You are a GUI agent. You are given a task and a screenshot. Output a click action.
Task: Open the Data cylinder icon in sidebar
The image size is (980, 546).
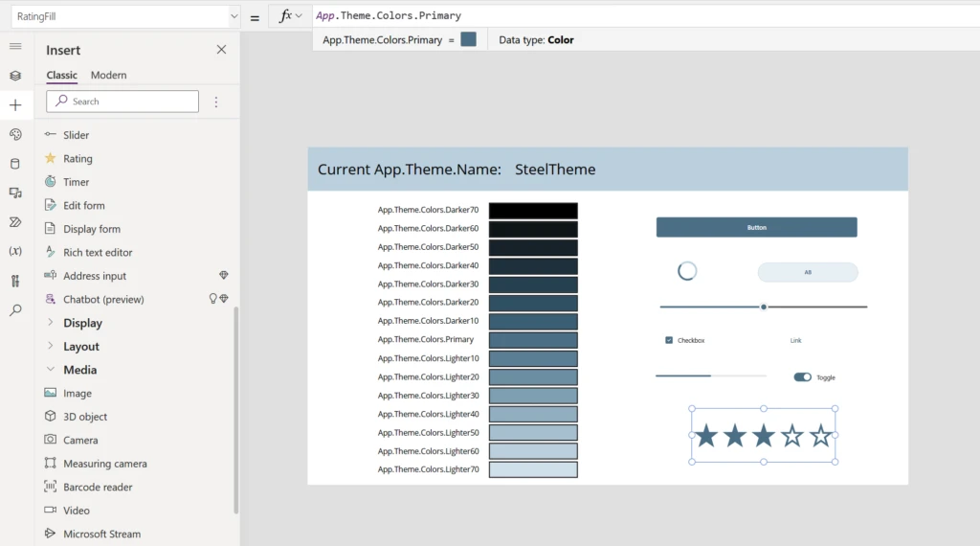click(x=15, y=164)
